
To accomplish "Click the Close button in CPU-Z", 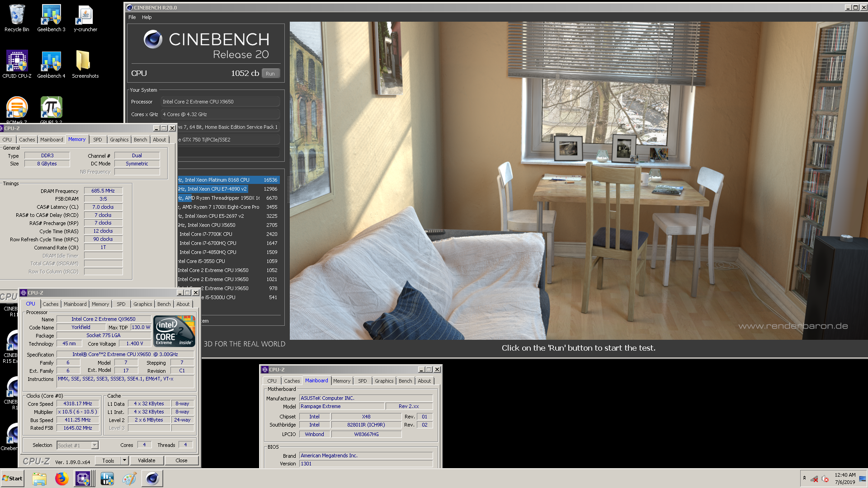I will pos(181,460).
